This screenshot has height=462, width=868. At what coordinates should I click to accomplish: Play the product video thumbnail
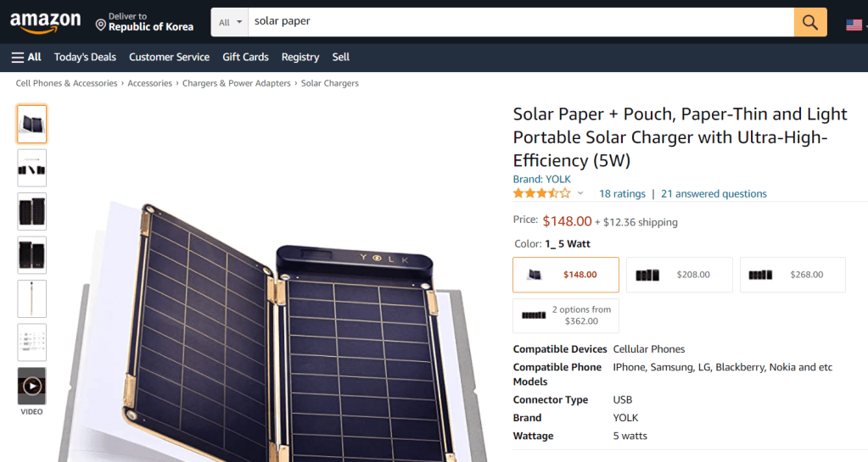pyautogui.click(x=32, y=387)
